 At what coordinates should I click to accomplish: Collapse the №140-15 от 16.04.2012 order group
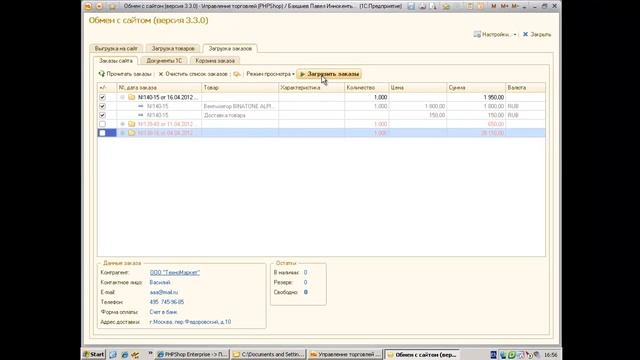coord(122,97)
